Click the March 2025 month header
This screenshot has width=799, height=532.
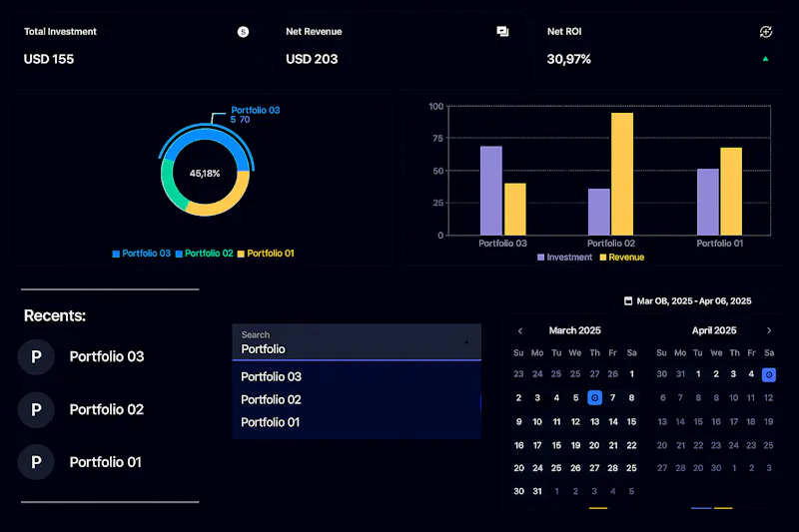575,330
